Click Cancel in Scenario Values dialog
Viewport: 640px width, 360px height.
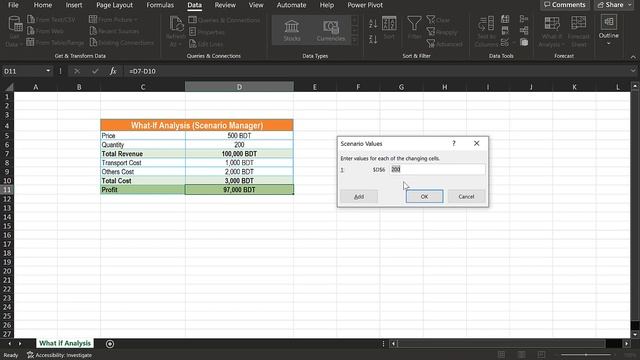(466, 196)
